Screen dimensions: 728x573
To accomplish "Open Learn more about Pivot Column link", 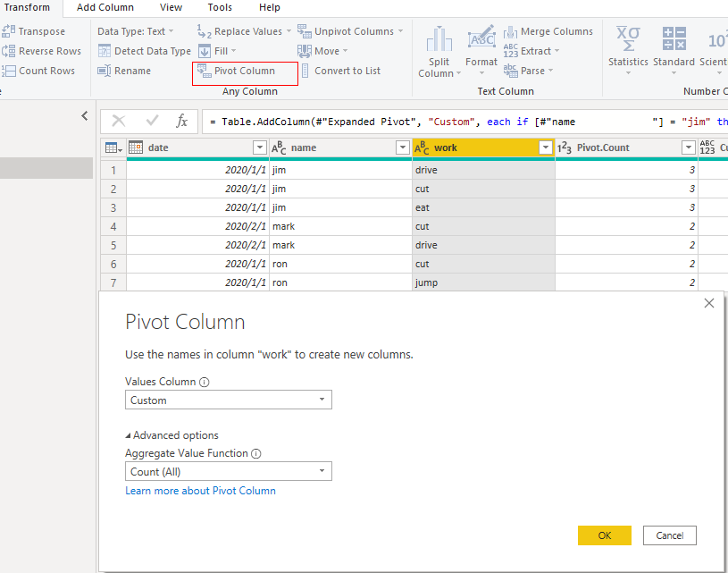I will tap(201, 491).
